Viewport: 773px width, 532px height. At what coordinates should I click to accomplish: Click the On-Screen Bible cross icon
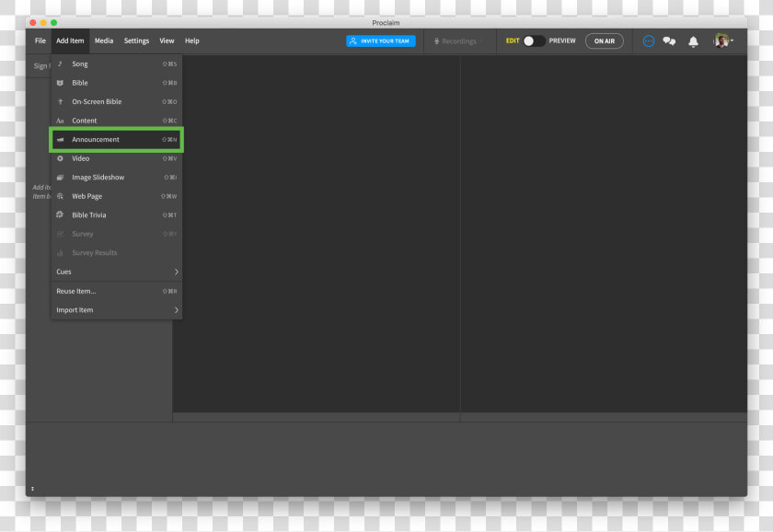(60, 101)
